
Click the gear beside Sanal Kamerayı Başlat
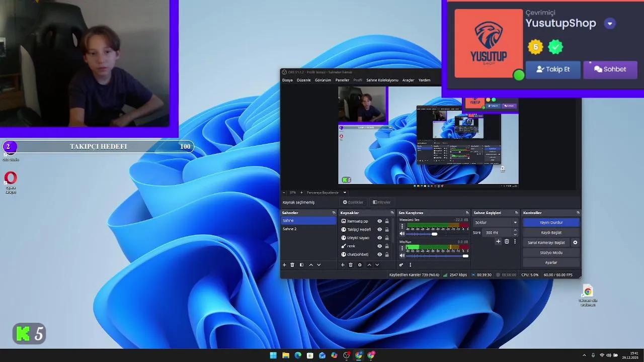tap(575, 242)
